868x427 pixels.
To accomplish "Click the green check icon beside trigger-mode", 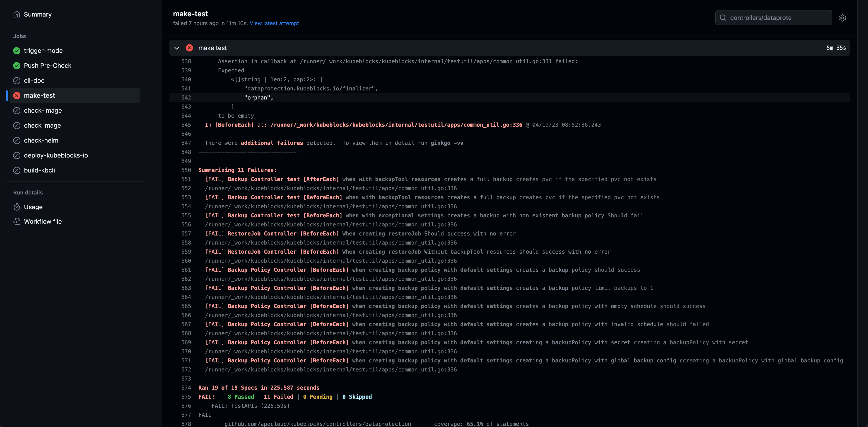I will [17, 51].
